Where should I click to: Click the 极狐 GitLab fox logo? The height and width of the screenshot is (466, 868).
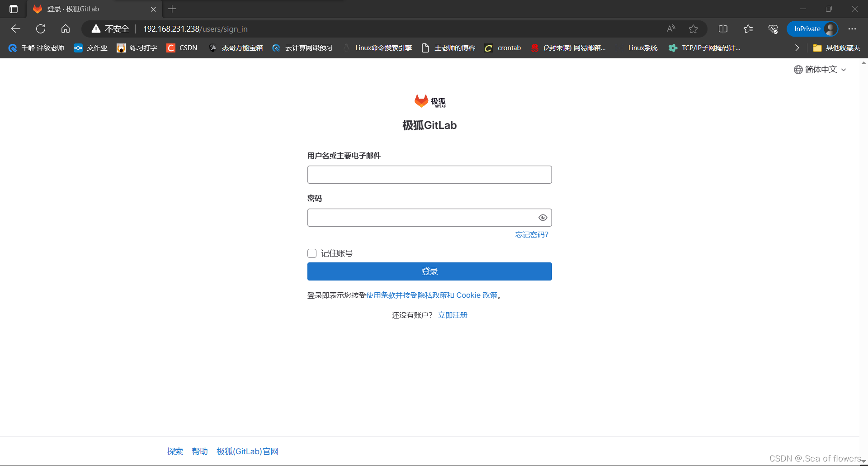(x=429, y=101)
